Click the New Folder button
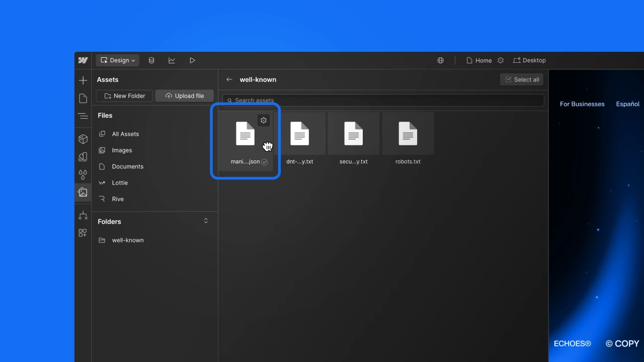The image size is (644, 362). [x=124, y=96]
